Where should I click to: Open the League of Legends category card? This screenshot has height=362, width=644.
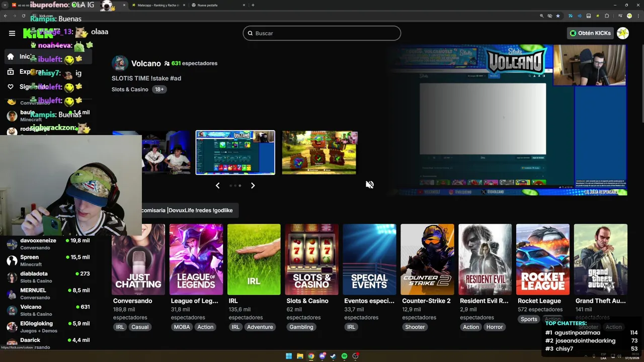pyautogui.click(x=196, y=259)
